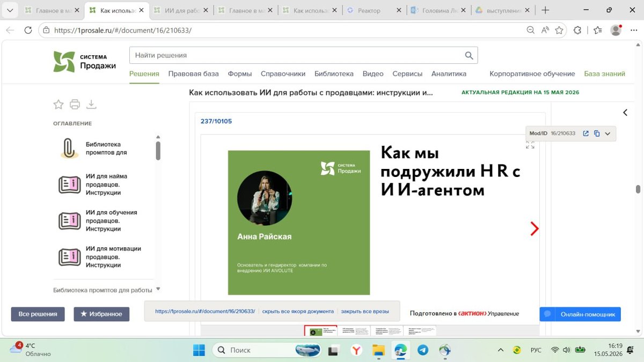Open the Онлайн-помощник chat button
Screen dimensions: 644x362
(580, 314)
